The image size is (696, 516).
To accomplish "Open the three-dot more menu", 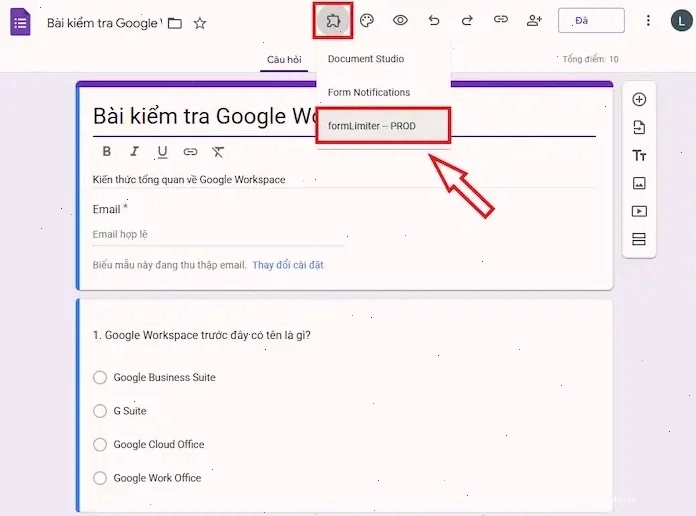I will [x=648, y=20].
